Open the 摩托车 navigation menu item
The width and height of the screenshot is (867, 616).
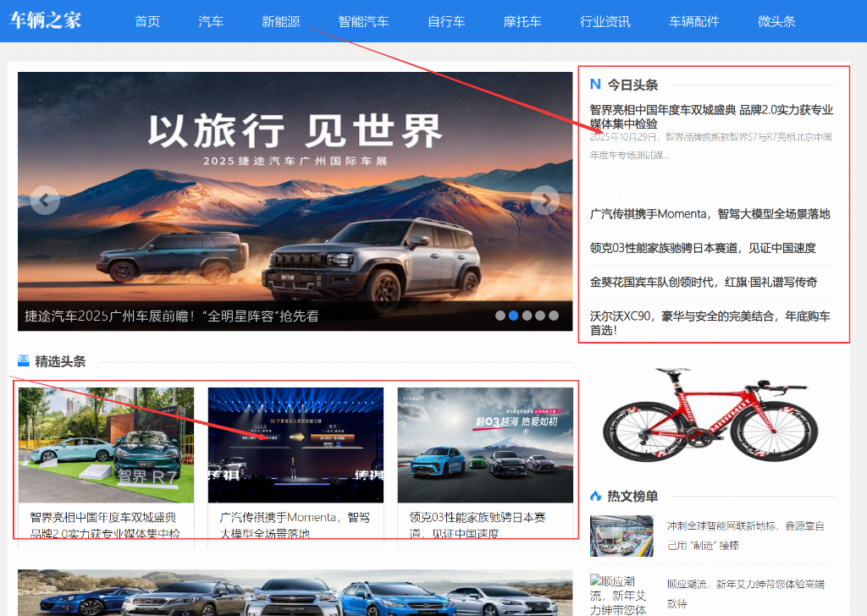[522, 21]
